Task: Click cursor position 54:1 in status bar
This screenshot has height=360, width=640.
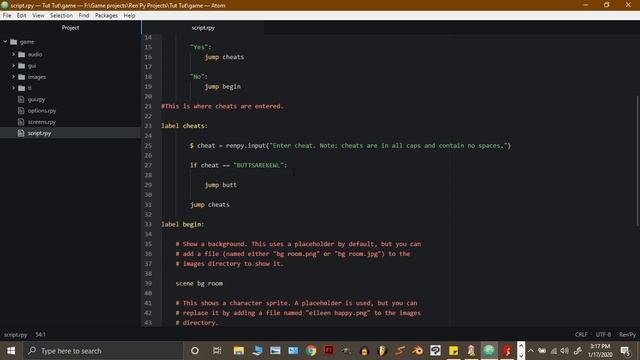Action: point(40,335)
